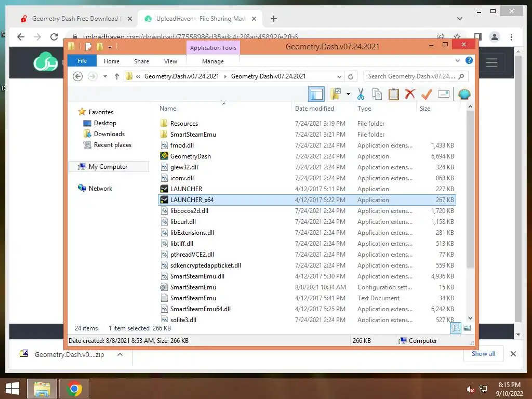This screenshot has width=532, height=399.
Task: Select My Computer in navigation pane
Action: point(108,167)
